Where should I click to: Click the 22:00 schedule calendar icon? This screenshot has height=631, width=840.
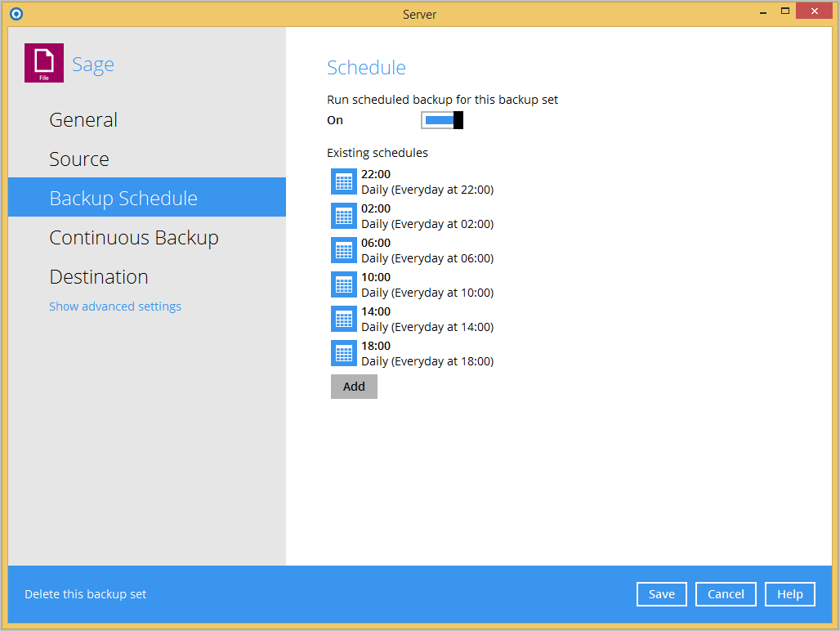pos(344,181)
